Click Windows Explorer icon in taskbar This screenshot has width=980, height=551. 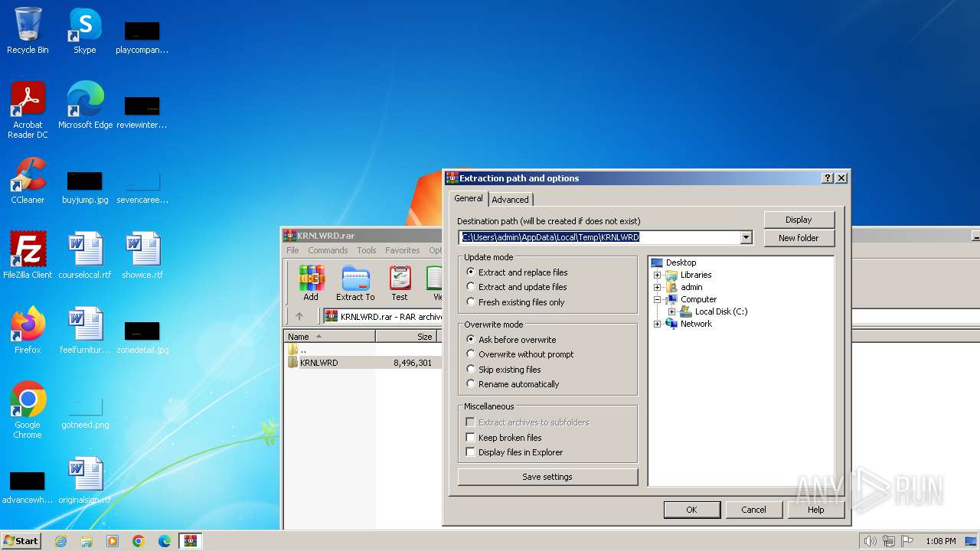click(x=87, y=541)
